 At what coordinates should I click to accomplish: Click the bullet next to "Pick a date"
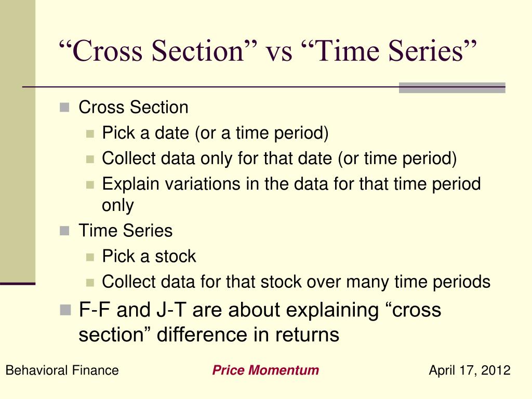[x=90, y=134]
